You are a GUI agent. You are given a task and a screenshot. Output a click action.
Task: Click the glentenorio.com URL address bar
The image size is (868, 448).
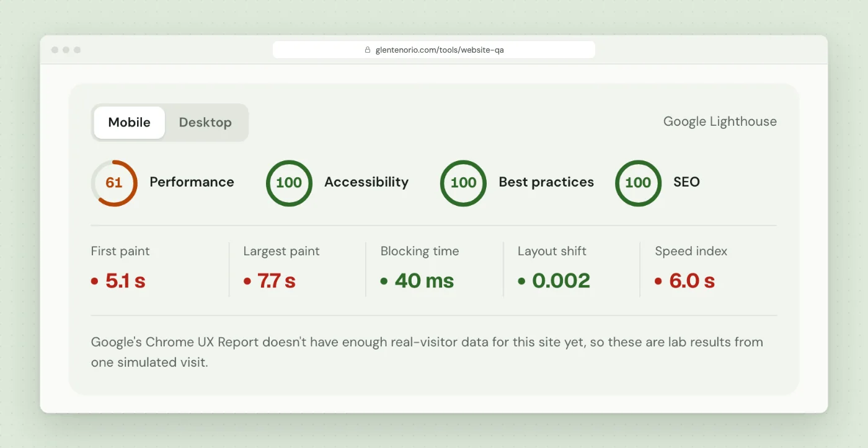[x=434, y=50]
